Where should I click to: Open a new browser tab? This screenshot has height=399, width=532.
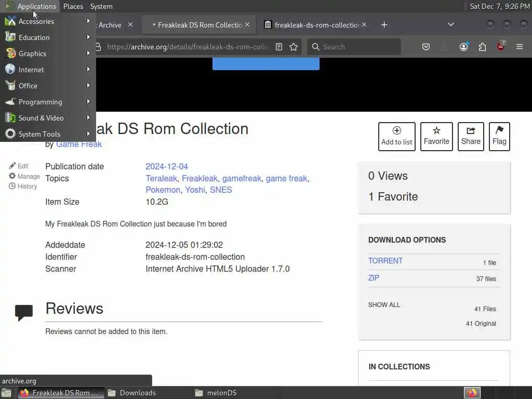384,25
